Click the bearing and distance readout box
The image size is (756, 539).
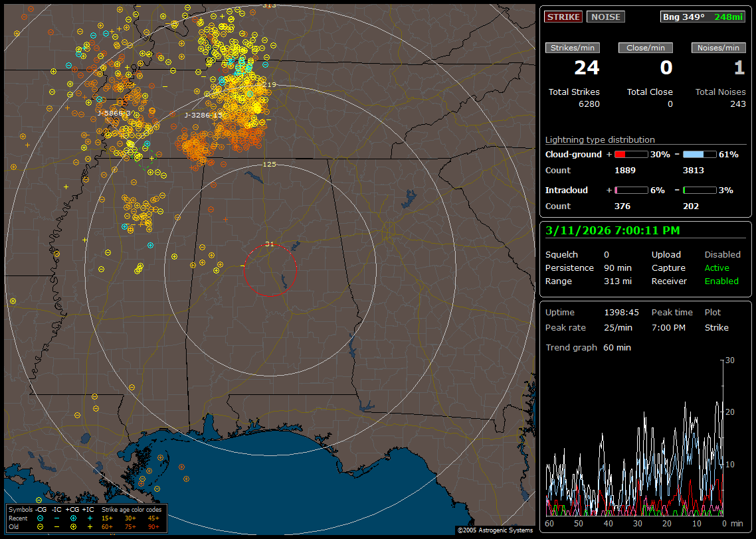[x=703, y=17]
